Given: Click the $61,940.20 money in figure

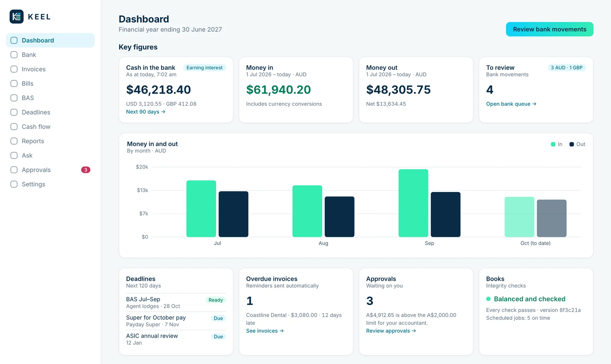Looking at the screenshot, I should click(278, 90).
